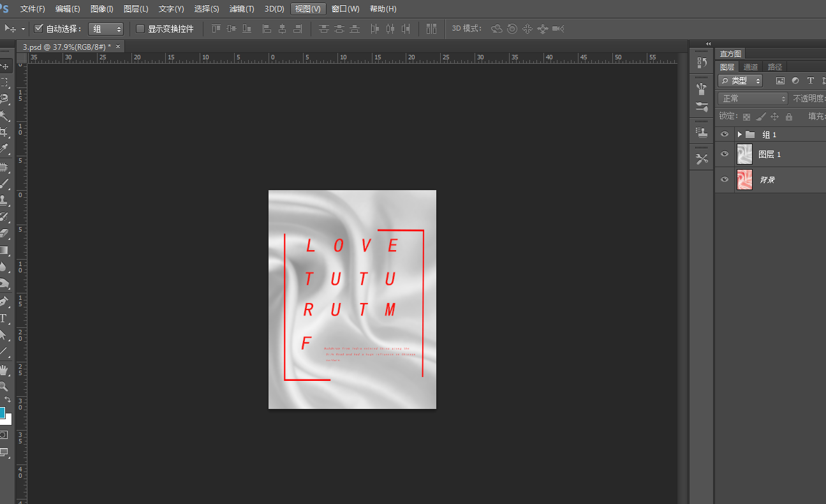Filter layers by pixel image type

[779, 81]
